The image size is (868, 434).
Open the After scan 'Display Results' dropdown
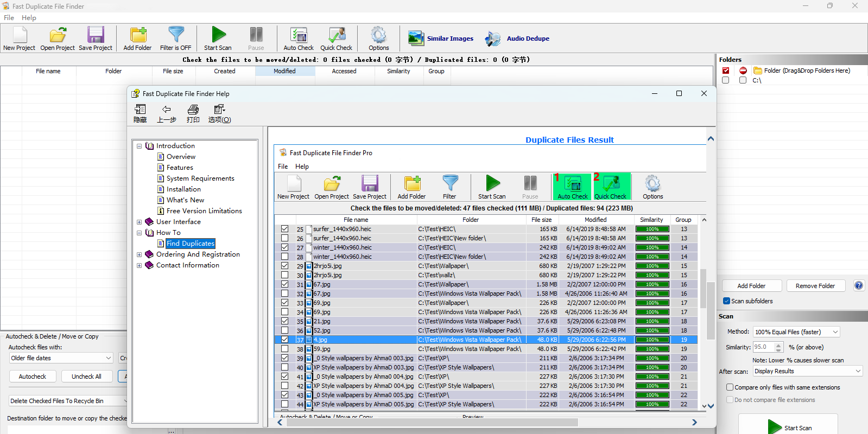click(x=807, y=371)
